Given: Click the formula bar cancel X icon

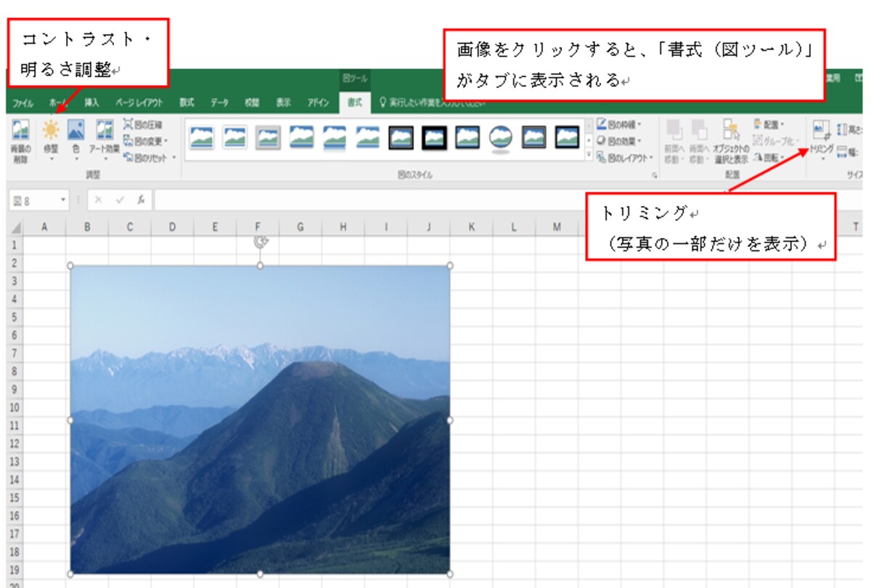Looking at the screenshot, I should pos(99,200).
